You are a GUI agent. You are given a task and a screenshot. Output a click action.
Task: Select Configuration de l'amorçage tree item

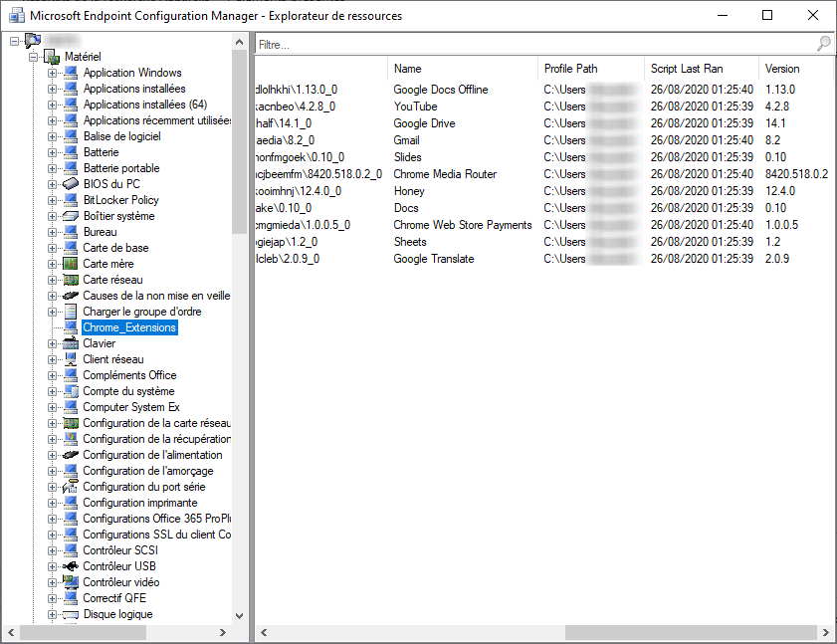coord(148,471)
